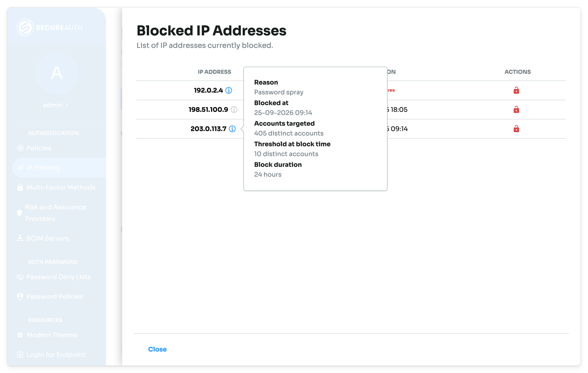The height and width of the screenshot is (373, 588).
Task: Click '10 distinct accounts' threshold value
Action: pyautogui.click(x=286, y=154)
